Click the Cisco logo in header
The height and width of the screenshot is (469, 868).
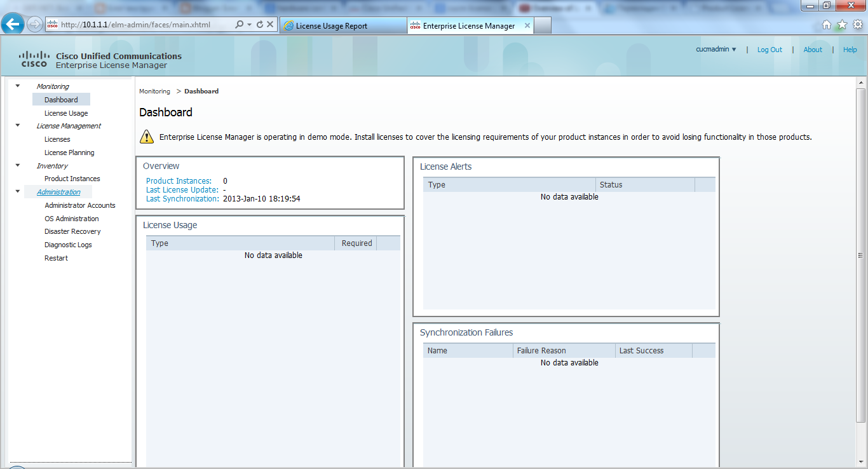tap(34, 58)
